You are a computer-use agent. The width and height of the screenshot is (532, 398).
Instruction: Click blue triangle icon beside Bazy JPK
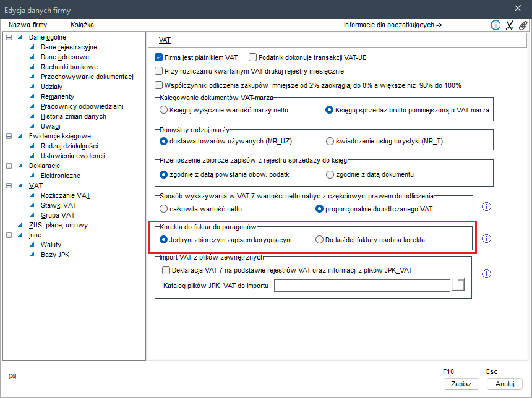[x=32, y=255]
